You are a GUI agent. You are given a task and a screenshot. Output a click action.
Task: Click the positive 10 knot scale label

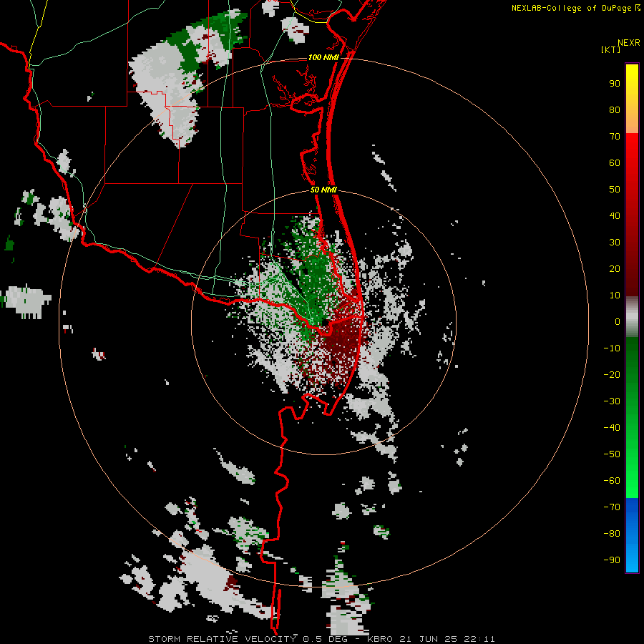click(615, 296)
